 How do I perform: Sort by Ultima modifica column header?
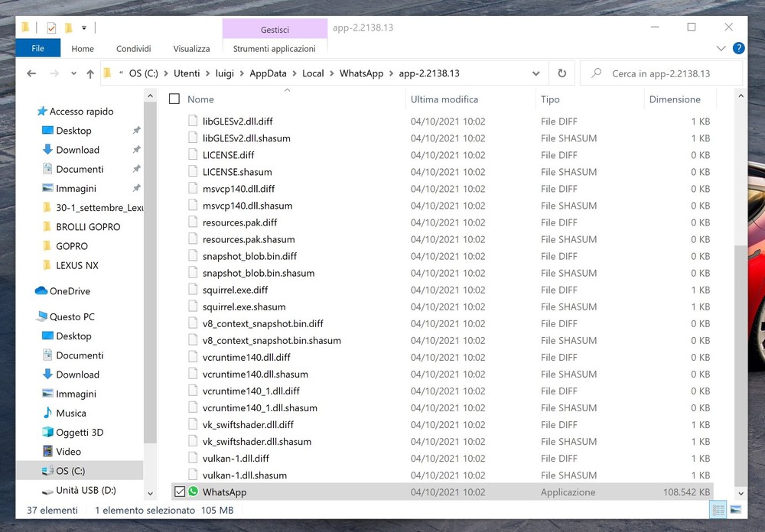[x=444, y=99]
